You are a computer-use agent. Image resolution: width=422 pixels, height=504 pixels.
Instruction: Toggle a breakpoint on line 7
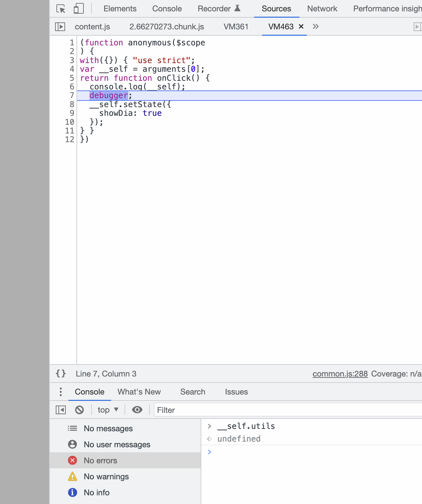point(70,95)
